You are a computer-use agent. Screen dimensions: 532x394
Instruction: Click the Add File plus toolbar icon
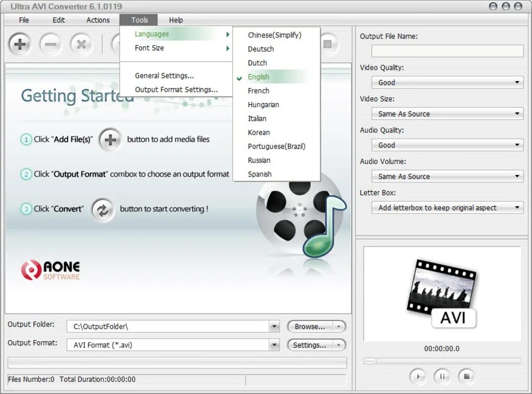pos(20,44)
